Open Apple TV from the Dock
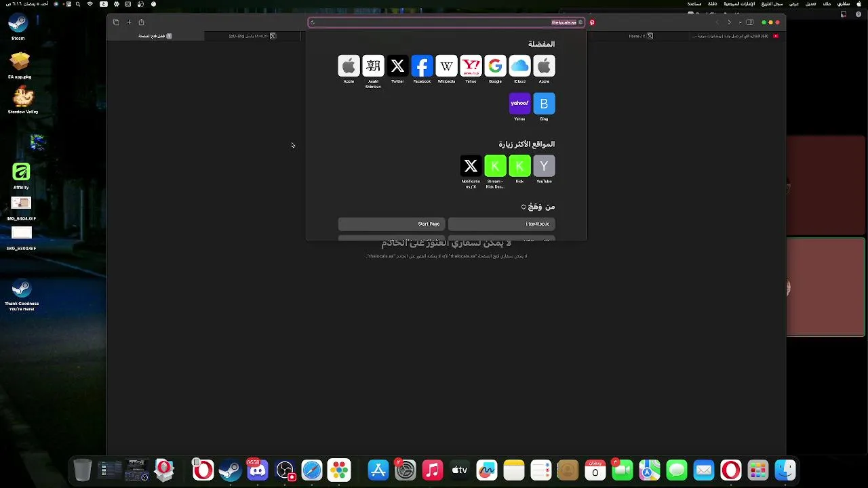Screen dimensions: 868x488 tap(460, 470)
